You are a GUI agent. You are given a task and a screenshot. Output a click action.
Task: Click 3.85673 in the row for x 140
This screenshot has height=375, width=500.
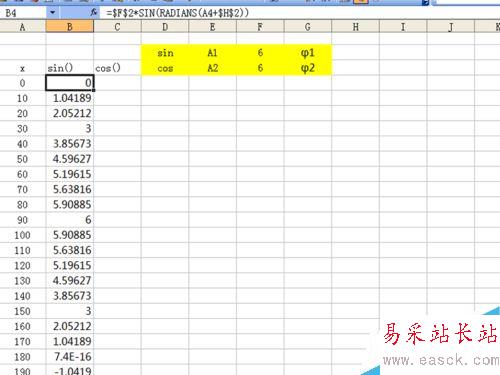click(x=70, y=296)
